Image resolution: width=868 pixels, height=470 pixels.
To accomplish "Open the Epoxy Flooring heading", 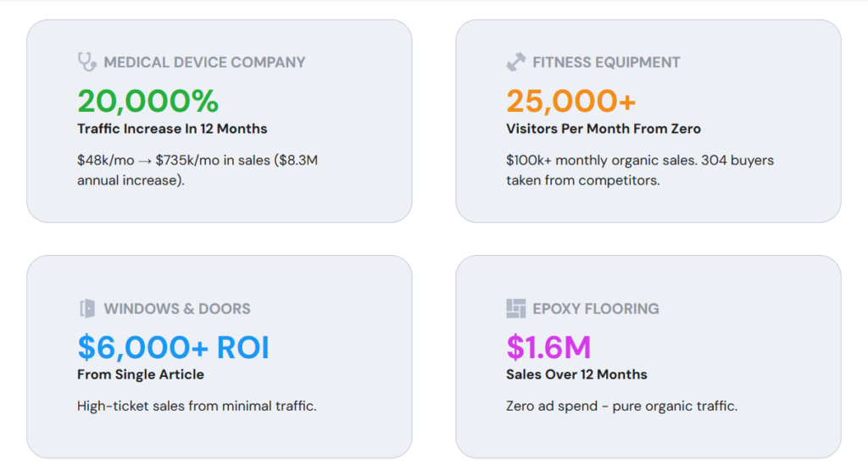I will click(x=596, y=308).
